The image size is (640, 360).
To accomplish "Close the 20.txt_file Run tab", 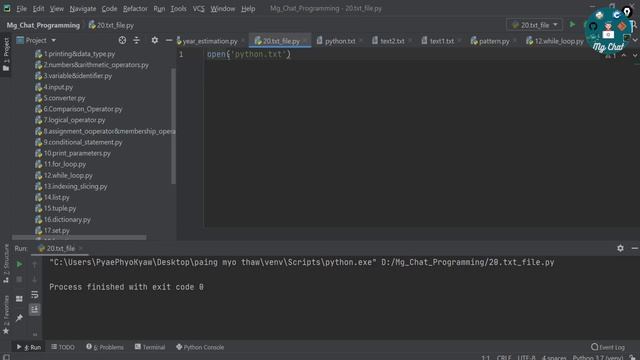I will click(81, 248).
